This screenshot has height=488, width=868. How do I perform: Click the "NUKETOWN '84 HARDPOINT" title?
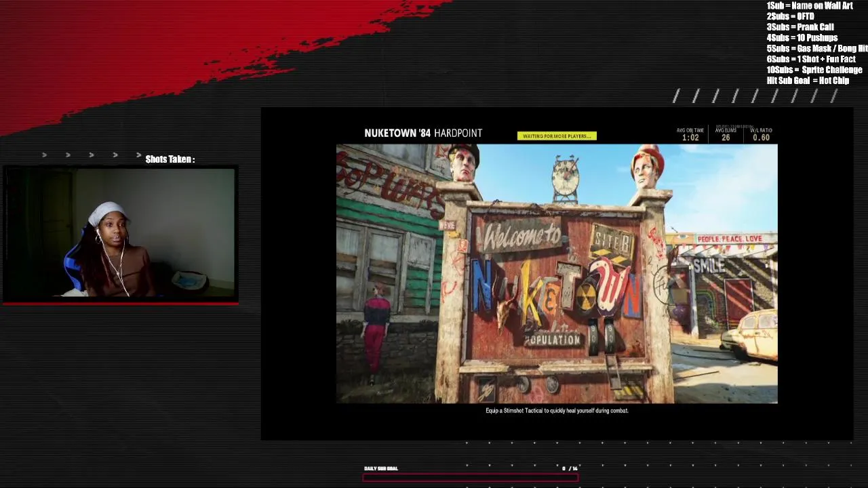click(x=423, y=133)
